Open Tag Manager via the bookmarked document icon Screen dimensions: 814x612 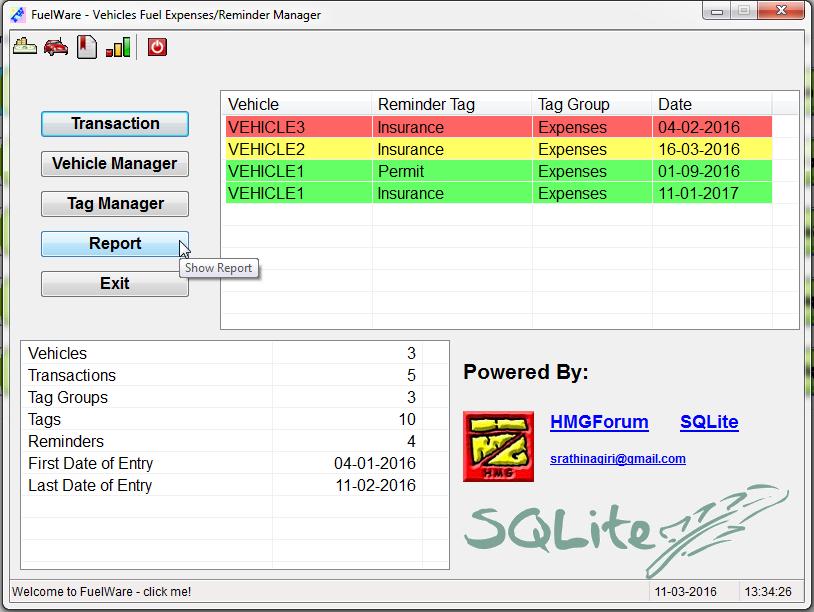pos(88,45)
